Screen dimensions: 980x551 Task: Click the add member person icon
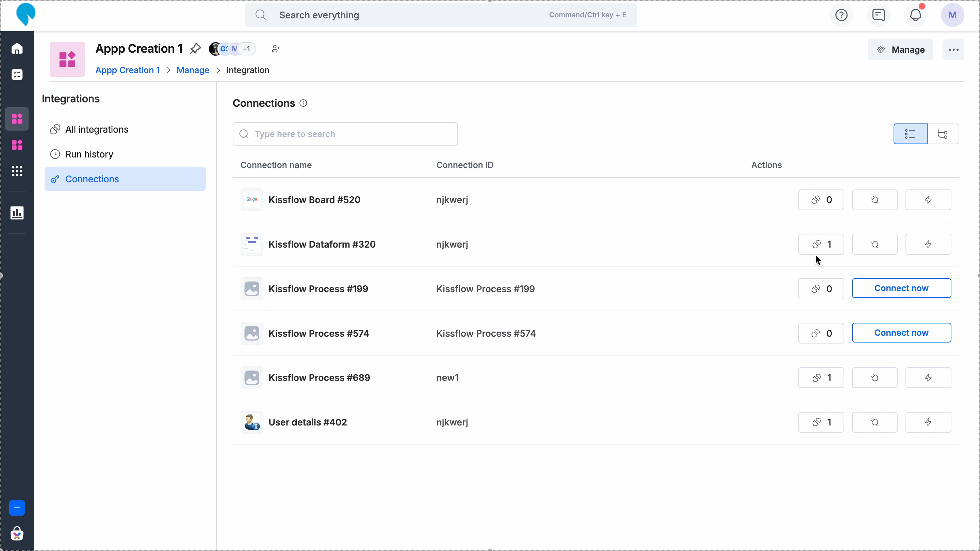[276, 49]
